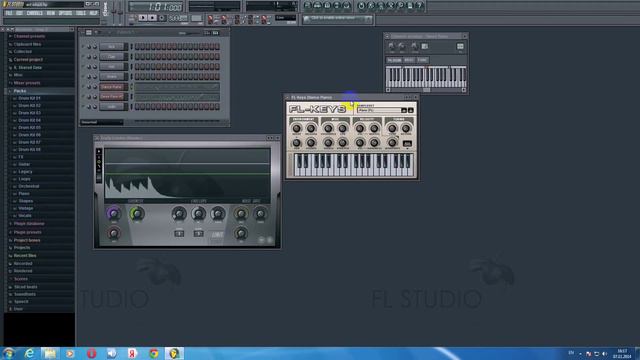Open the HELP menu
Viewport: 640px width, 360px height.
point(93,13)
